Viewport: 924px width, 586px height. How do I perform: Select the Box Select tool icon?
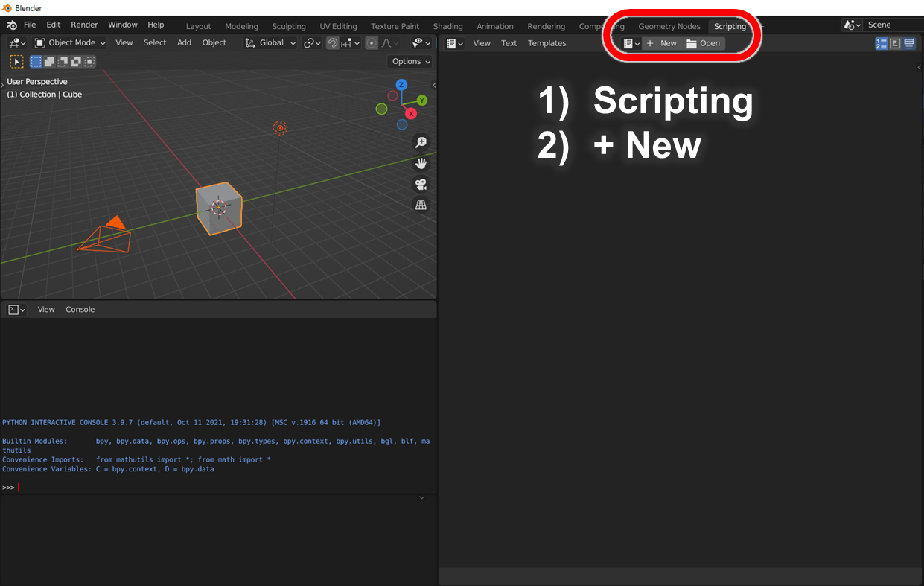(35, 61)
